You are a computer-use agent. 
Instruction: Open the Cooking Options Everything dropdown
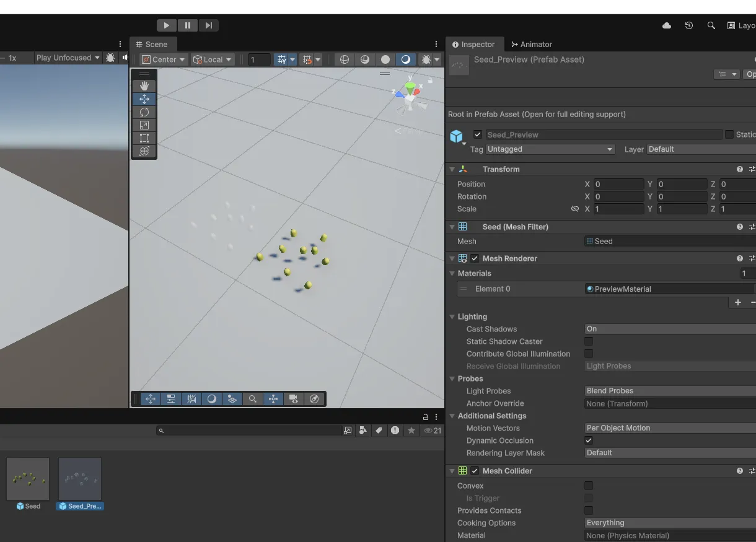point(670,523)
